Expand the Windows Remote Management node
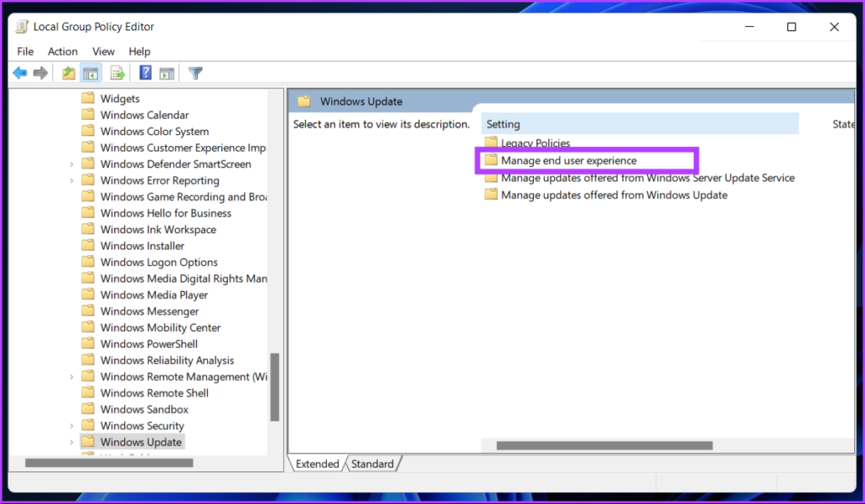The width and height of the screenshot is (865, 504). point(72,377)
